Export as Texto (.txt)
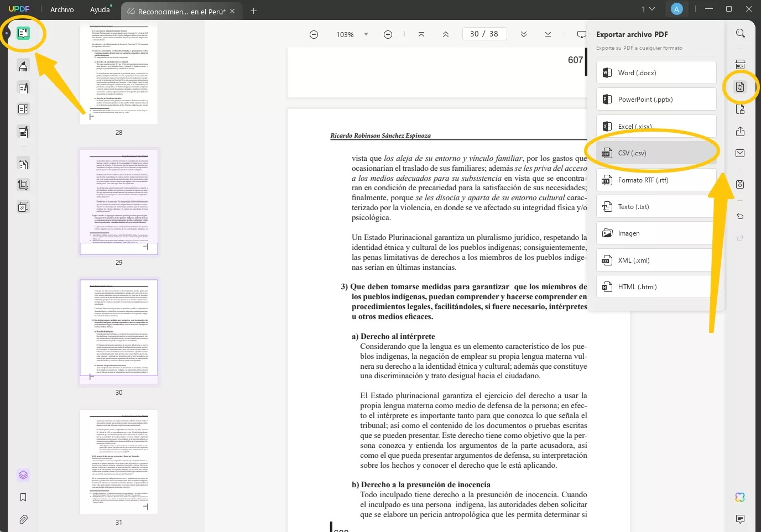Screen dimensions: 761x532 (x=656, y=206)
